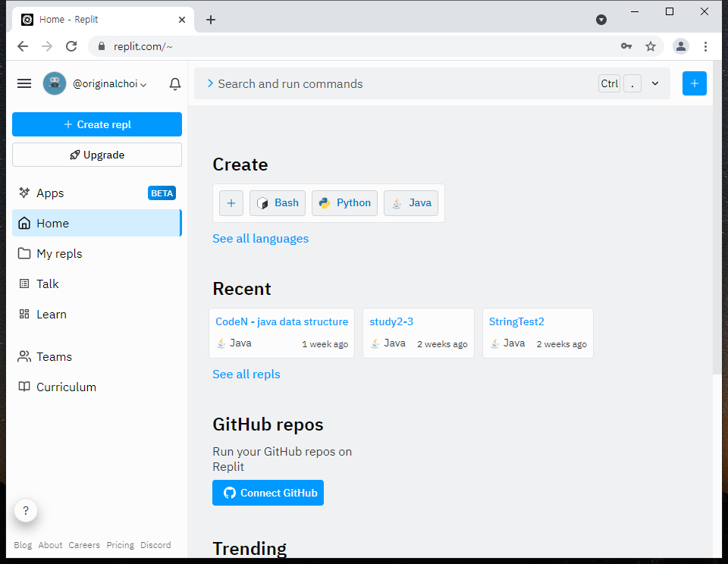
Task: Click the padlock site info icon
Action: pos(102,46)
